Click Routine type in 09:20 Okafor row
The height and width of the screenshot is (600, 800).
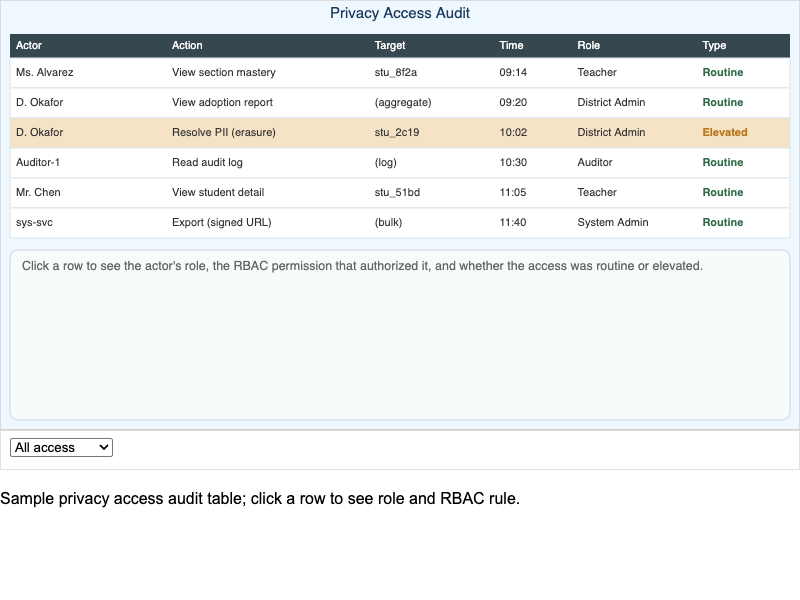pyautogui.click(x=722, y=103)
